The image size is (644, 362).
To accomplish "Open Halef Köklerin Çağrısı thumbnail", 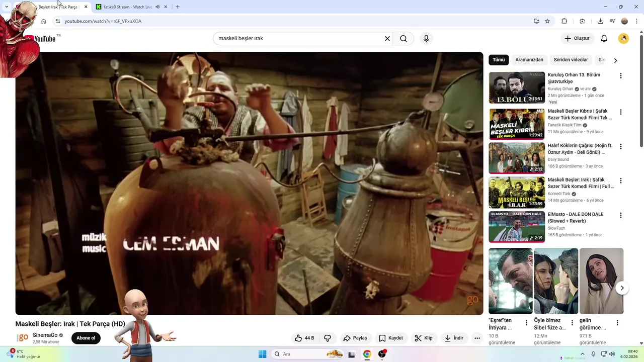I will pyautogui.click(x=517, y=158).
